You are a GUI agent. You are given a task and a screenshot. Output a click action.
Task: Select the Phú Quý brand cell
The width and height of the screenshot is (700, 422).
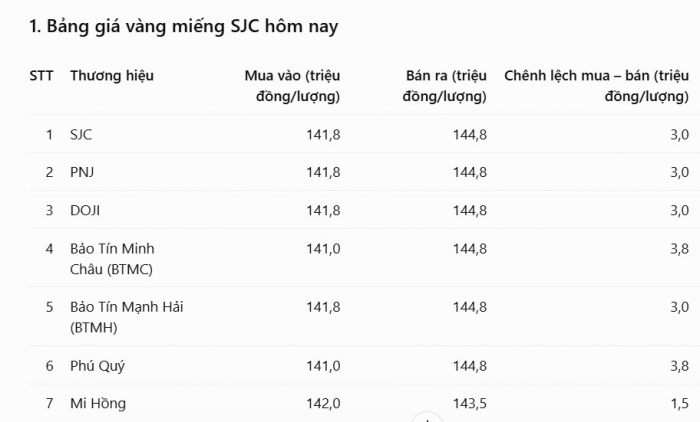click(97, 366)
